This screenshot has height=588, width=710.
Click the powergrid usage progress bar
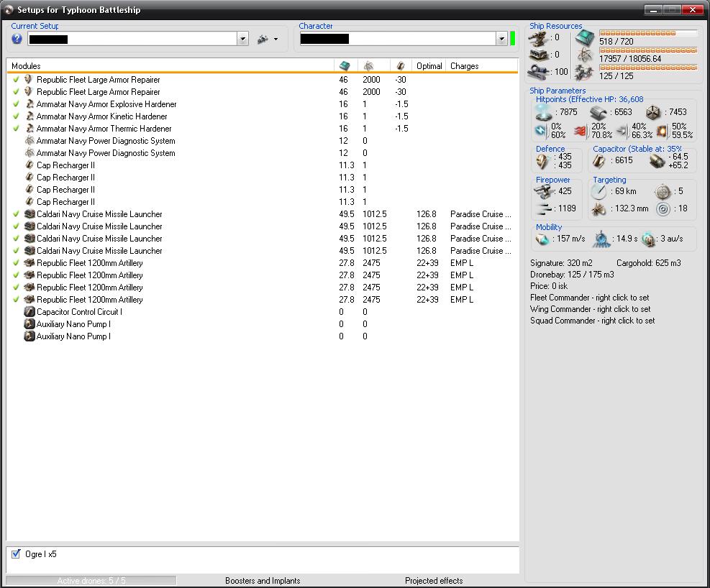(x=648, y=50)
